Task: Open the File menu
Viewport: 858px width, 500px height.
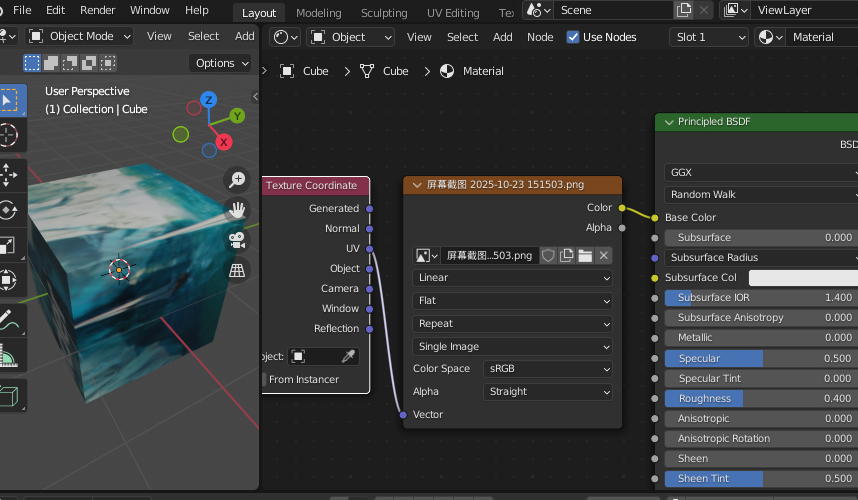Action: (x=22, y=10)
